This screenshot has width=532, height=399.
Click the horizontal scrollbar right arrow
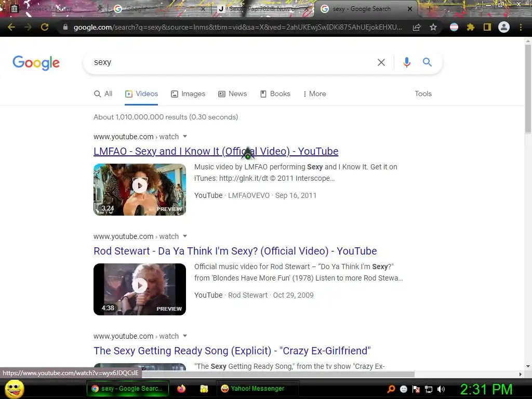tap(521, 374)
